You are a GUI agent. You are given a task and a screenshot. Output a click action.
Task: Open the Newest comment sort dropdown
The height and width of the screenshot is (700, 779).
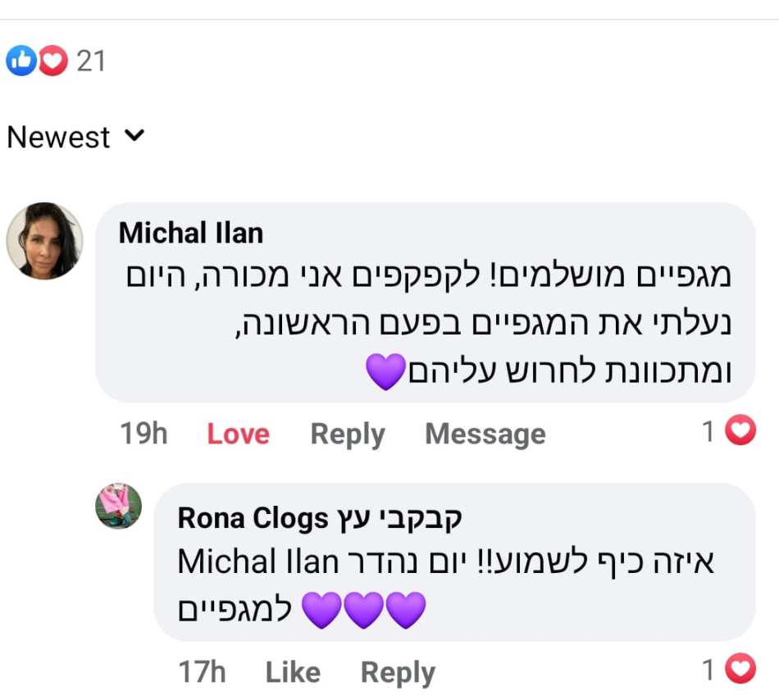[59, 137]
